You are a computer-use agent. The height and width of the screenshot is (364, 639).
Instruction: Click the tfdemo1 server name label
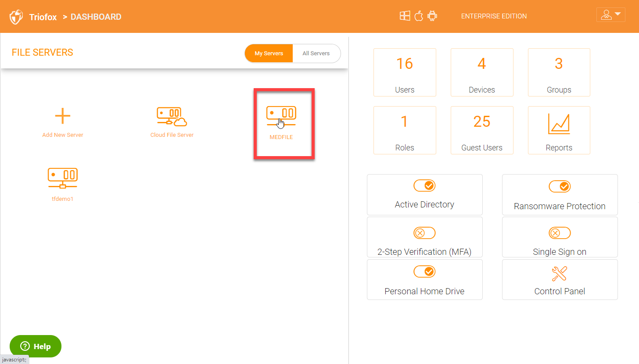click(x=63, y=199)
